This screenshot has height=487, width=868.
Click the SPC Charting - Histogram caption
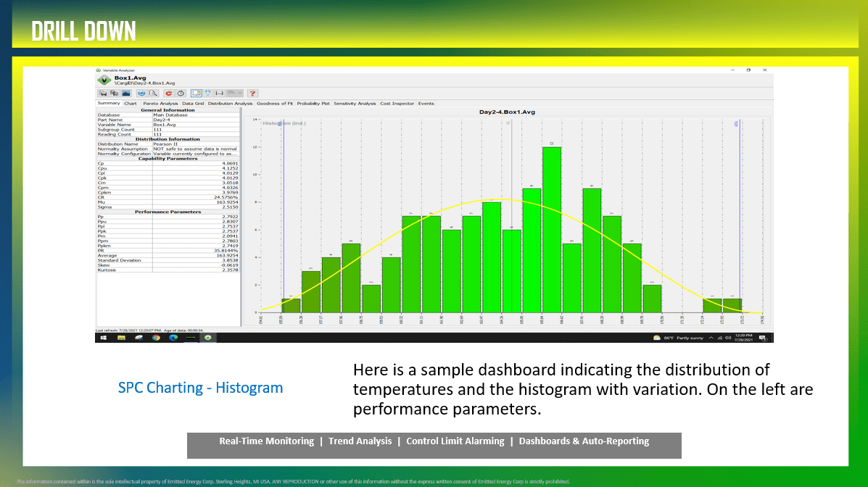coord(200,388)
